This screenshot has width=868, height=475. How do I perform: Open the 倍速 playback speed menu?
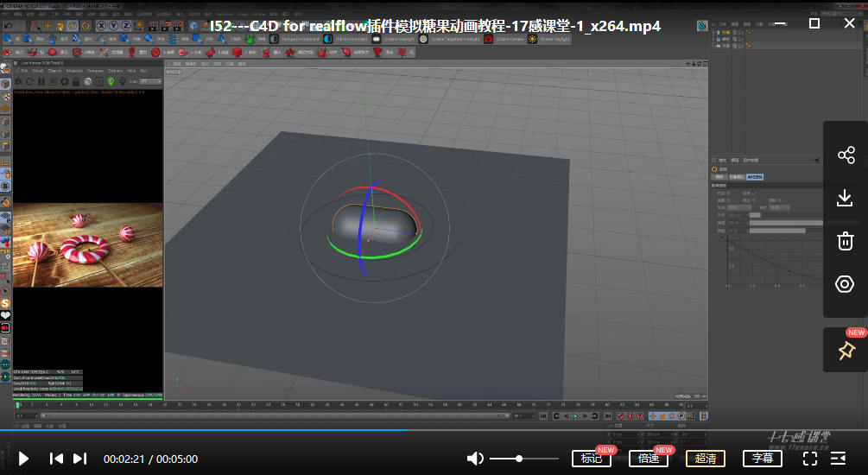click(649, 459)
